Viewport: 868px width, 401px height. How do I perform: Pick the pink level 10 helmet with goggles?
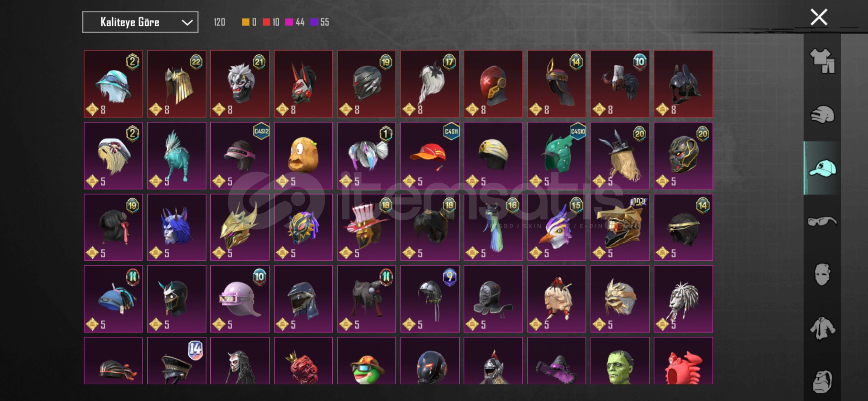(x=240, y=299)
